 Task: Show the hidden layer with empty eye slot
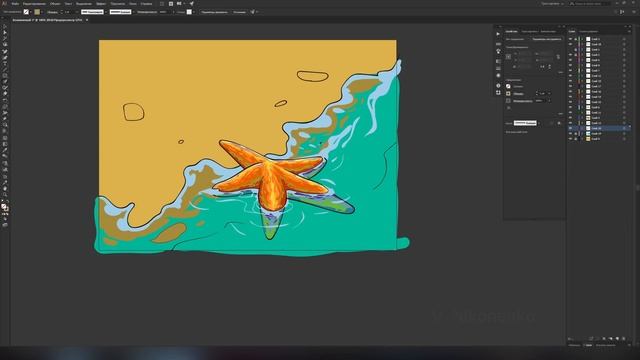click(x=570, y=49)
